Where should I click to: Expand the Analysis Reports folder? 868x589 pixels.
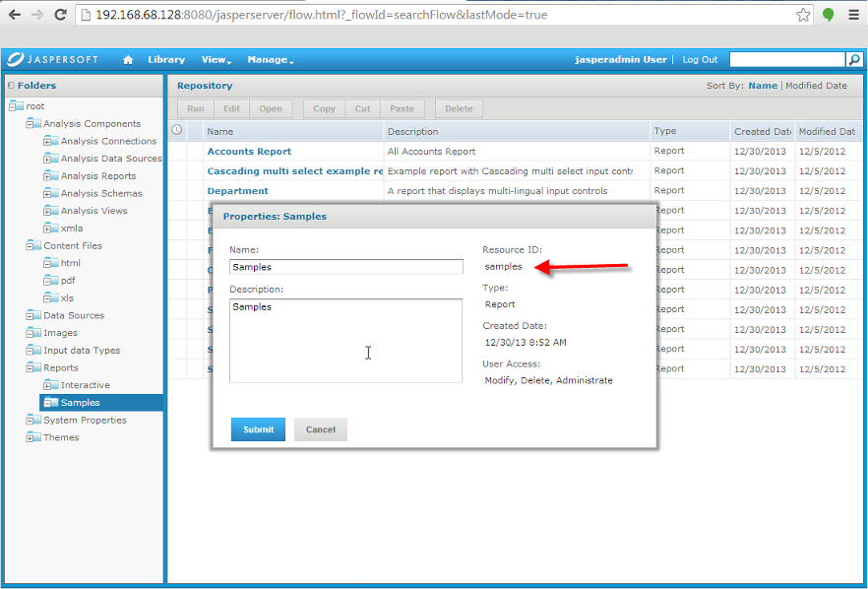tap(46, 176)
